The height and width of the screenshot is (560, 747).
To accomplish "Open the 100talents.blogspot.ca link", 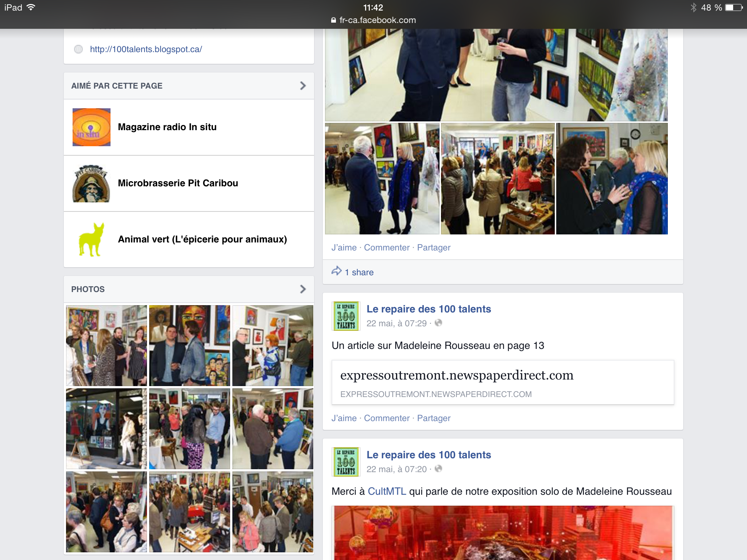I will (146, 49).
